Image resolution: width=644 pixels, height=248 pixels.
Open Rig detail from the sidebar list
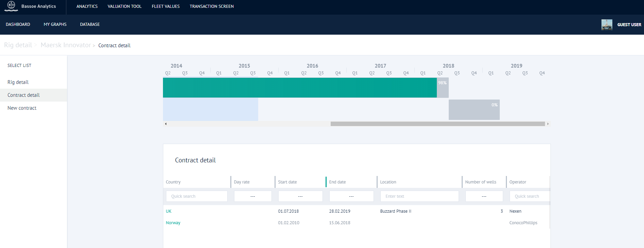click(x=18, y=82)
